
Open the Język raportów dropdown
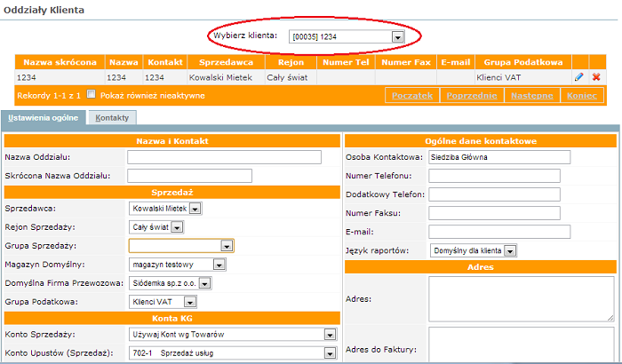pos(474,250)
